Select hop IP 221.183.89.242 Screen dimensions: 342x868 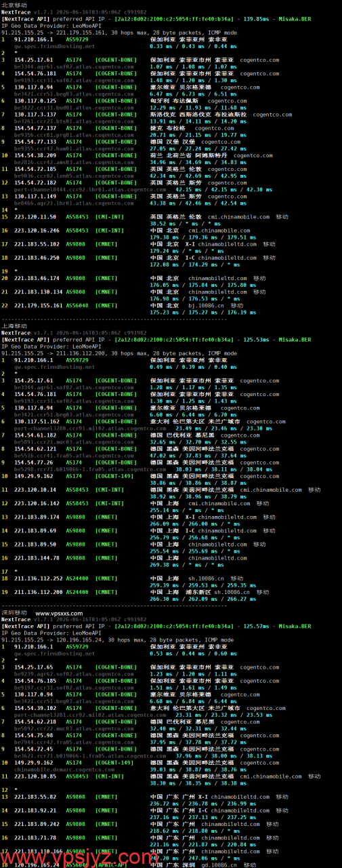pyautogui.click(x=35, y=825)
